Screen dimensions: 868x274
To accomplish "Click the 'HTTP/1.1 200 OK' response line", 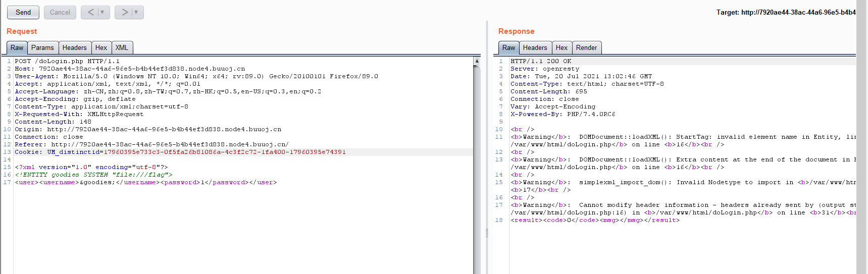I will 541,61.
